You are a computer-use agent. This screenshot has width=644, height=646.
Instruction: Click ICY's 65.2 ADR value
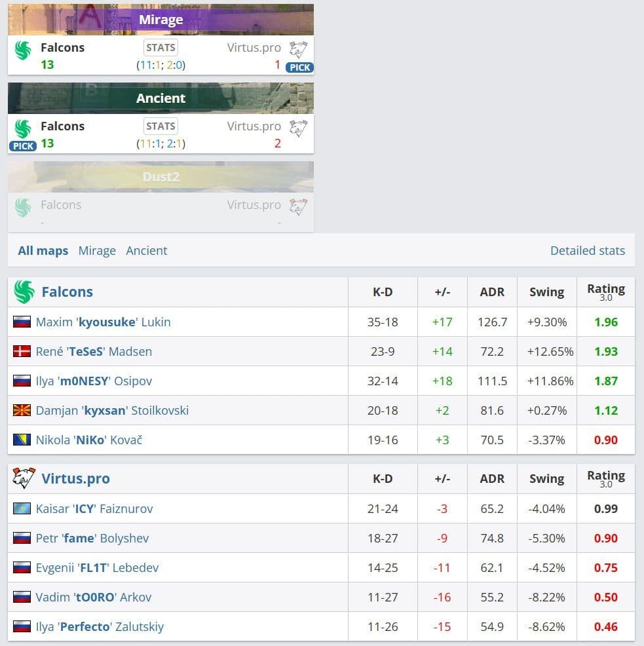tap(492, 509)
